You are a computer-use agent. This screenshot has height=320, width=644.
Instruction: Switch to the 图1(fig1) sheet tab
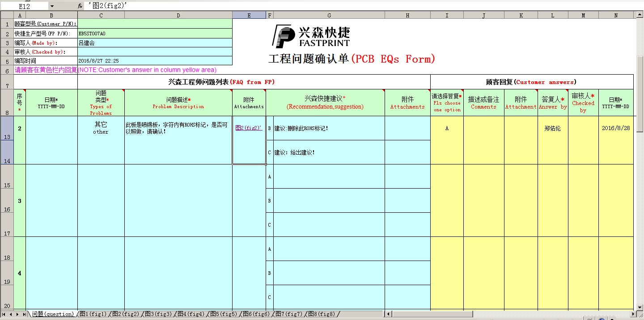click(93, 314)
